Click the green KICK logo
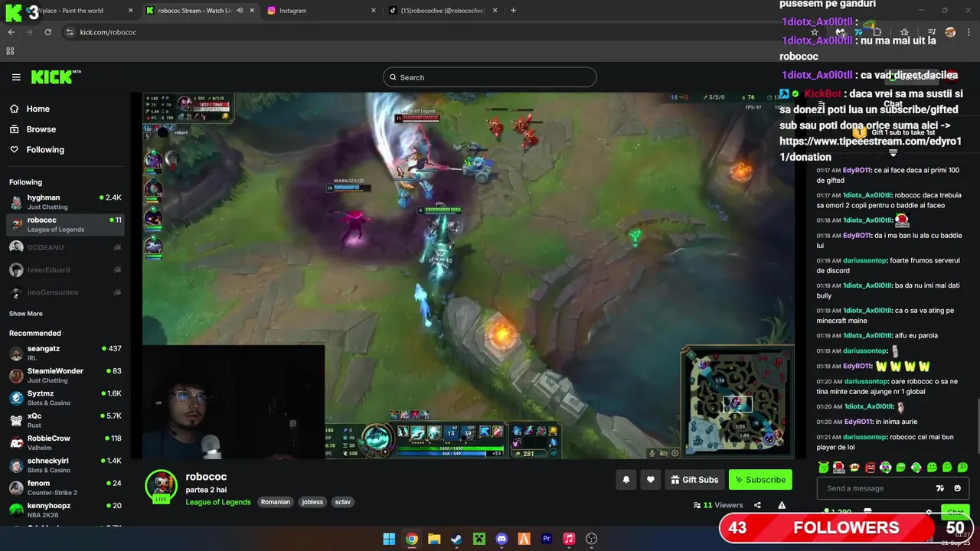 [55, 77]
